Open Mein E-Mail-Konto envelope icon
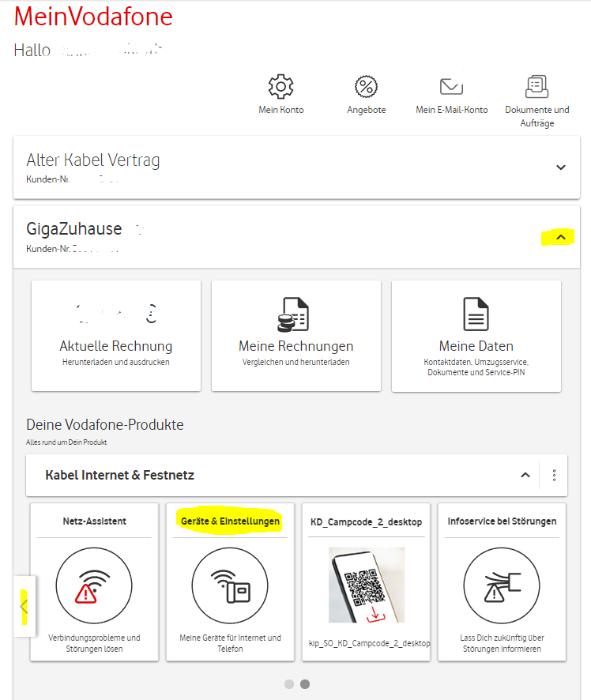Screen dimensions: 591x700 [x=451, y=86]
